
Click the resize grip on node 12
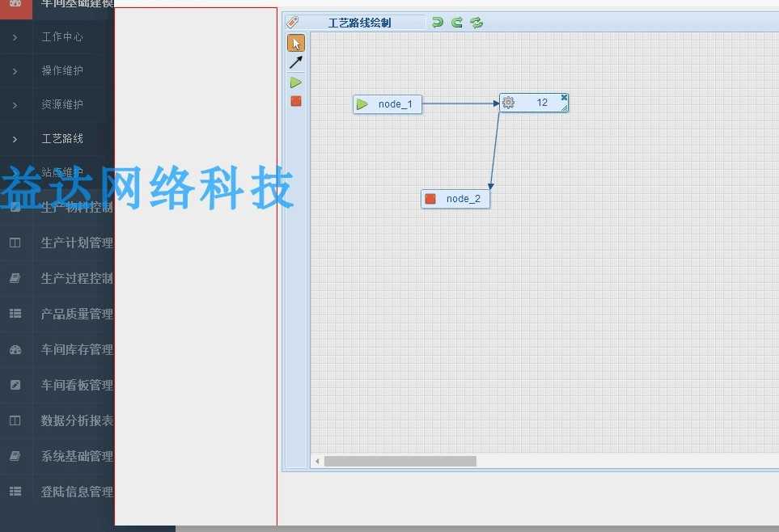click(x=565, y=108)
